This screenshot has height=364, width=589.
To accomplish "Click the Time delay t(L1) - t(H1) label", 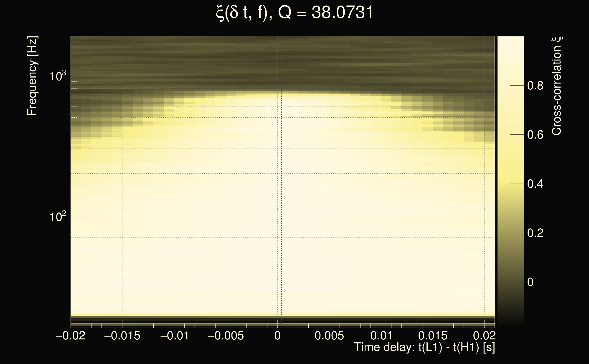I will tap(424, 347).
